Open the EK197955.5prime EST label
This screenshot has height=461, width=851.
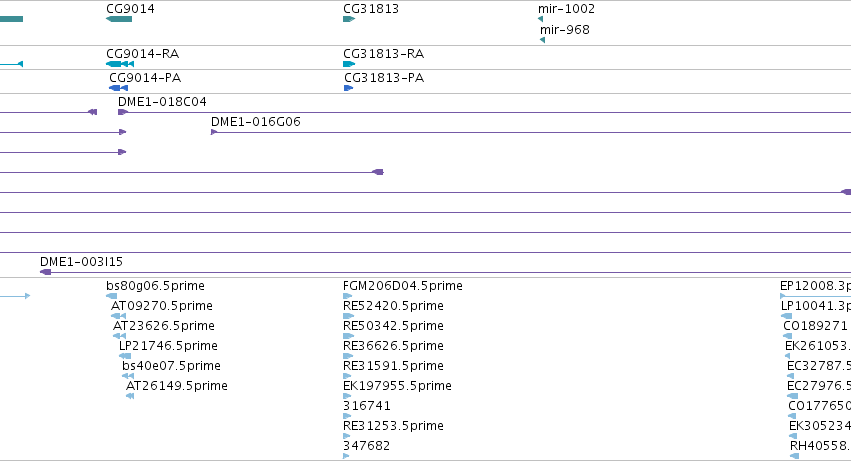(397, 386)
